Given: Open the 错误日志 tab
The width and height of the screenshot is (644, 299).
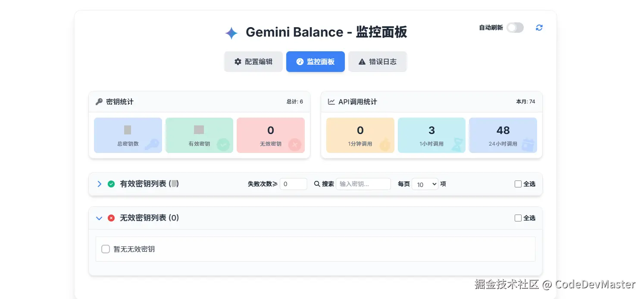Looking at the screenshot, I should click(x=377, y=61).
